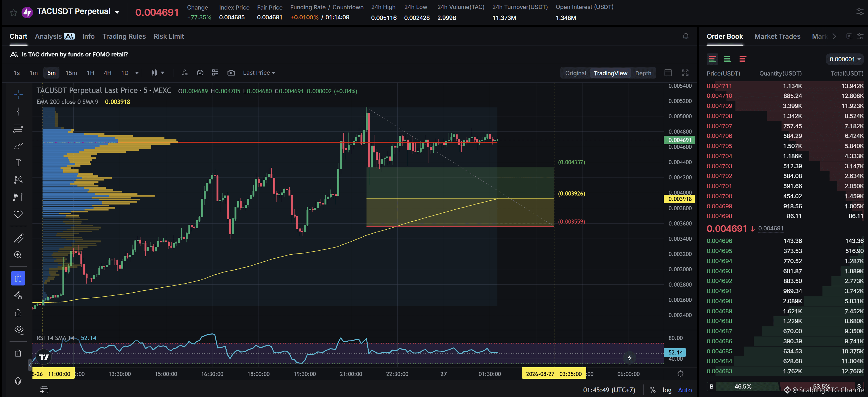
Task: Open order book settings sliders icon
Action: tap(860, 36)
